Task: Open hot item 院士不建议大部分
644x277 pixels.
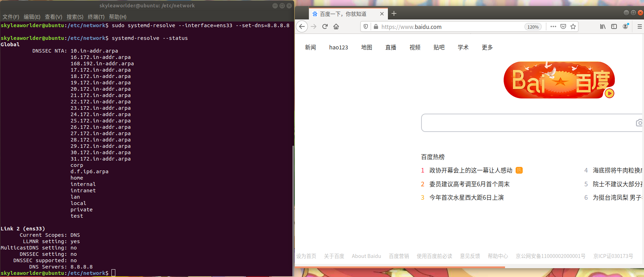Action: (617, 184)
